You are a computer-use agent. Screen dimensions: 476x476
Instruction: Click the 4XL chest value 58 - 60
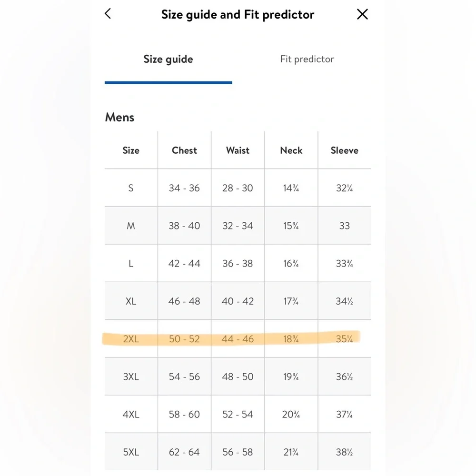point(184,414)
